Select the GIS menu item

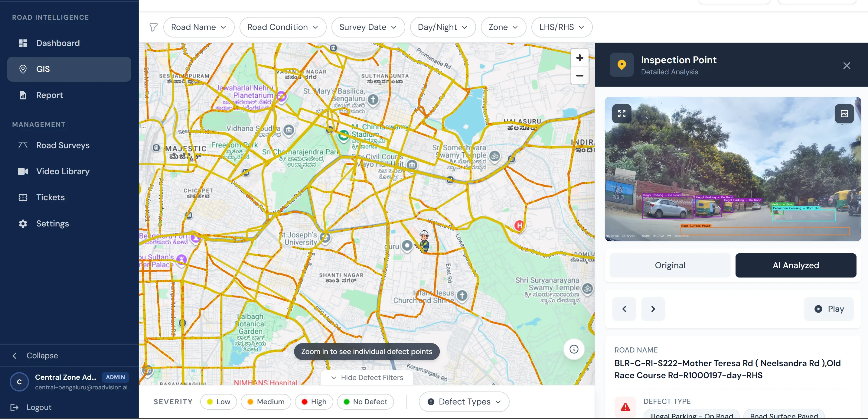69,69
